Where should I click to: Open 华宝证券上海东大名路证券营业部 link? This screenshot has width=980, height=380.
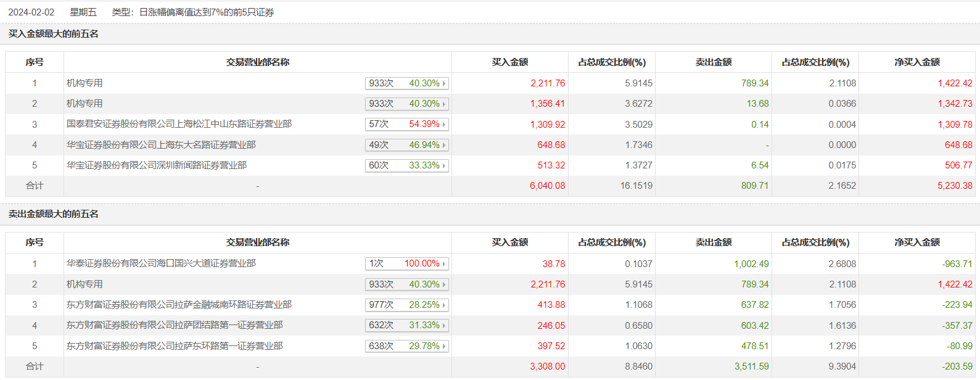(x=161, y=145)
